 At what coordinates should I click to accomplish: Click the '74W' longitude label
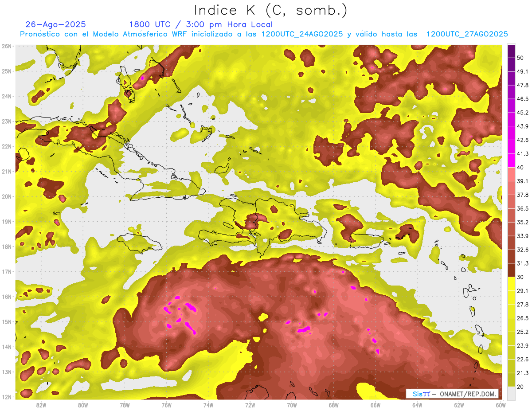pyautogui.click(x=208, y=405)
